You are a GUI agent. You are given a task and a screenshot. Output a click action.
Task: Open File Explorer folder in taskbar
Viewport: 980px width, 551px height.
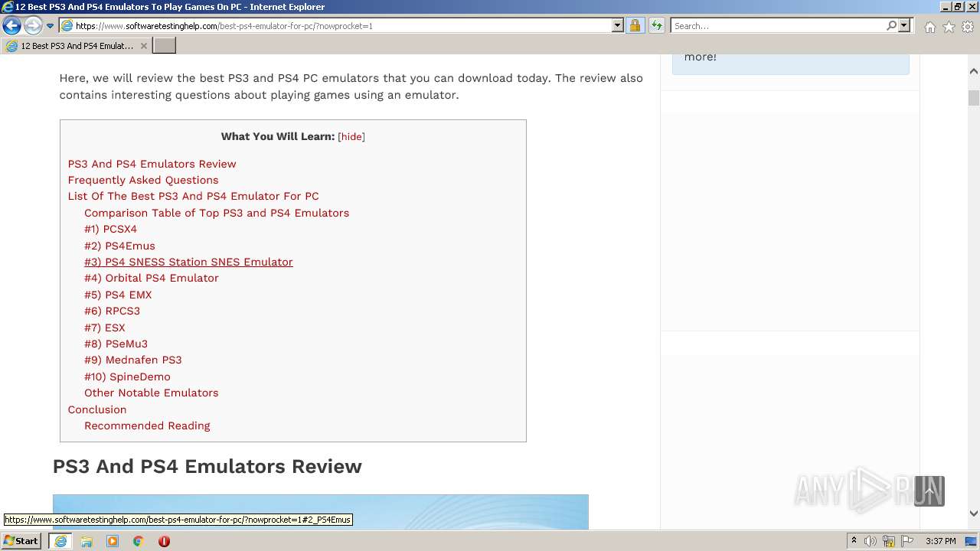87,541
